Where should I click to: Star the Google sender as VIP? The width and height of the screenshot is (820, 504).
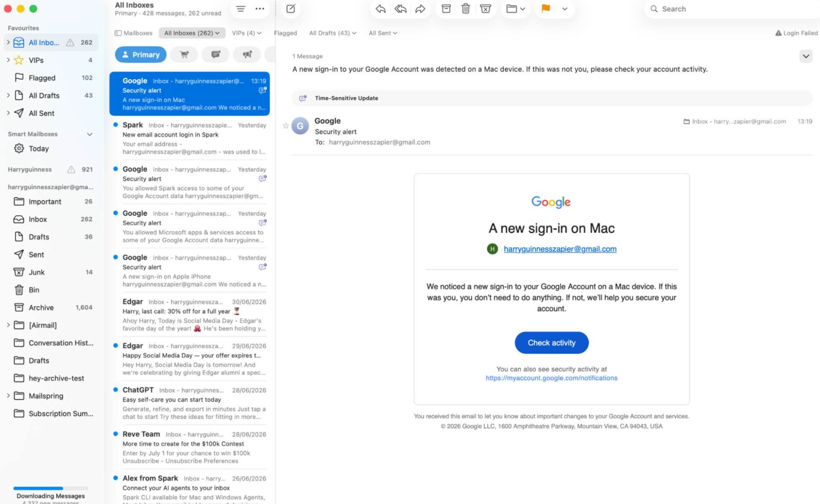click(286, 126)
